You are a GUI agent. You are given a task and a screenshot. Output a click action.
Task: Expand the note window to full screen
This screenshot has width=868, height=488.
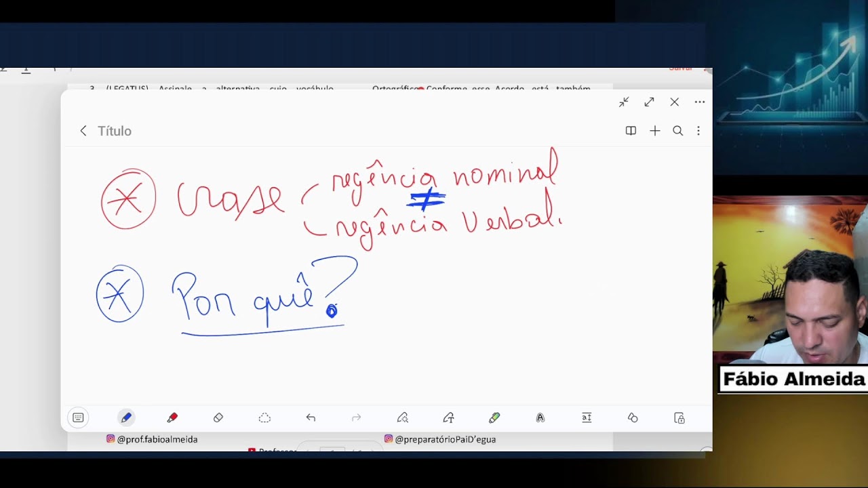(649, 102)
